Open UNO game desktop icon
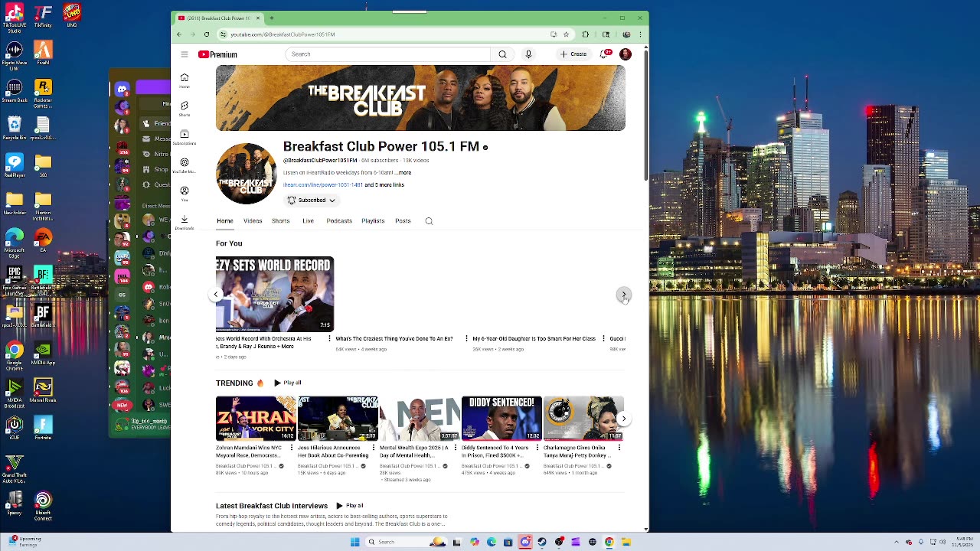Viewport: 980px width, 551px height. click(72, 15)
